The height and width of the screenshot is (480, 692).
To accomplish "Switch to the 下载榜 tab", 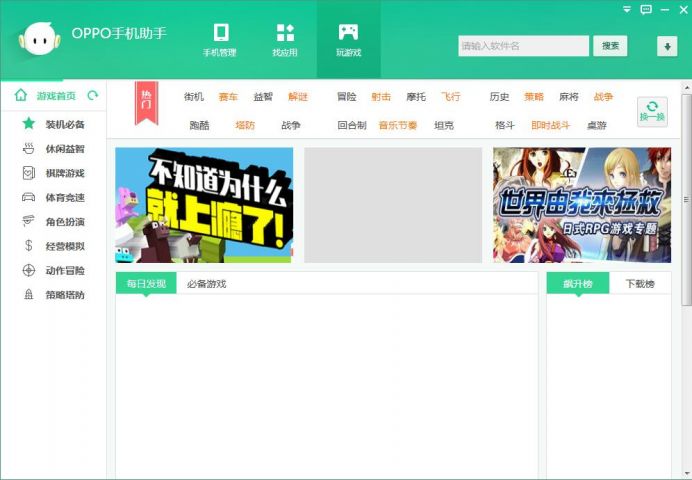I will (x=640, y=284).
